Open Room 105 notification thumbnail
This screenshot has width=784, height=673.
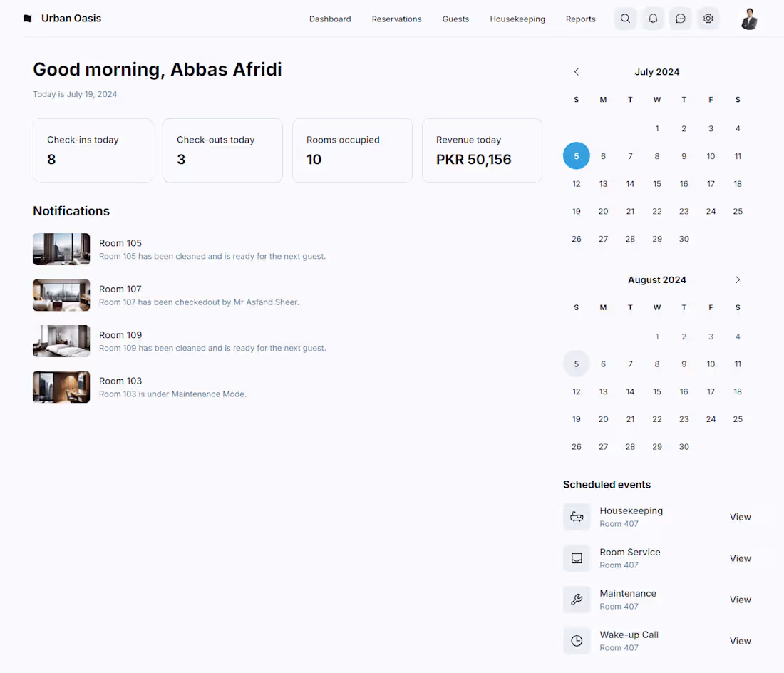click(x=61, y=249)
